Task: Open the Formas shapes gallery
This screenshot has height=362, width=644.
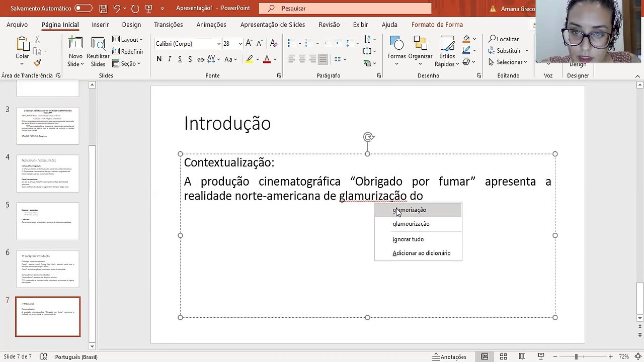Action: pos(396,50)
